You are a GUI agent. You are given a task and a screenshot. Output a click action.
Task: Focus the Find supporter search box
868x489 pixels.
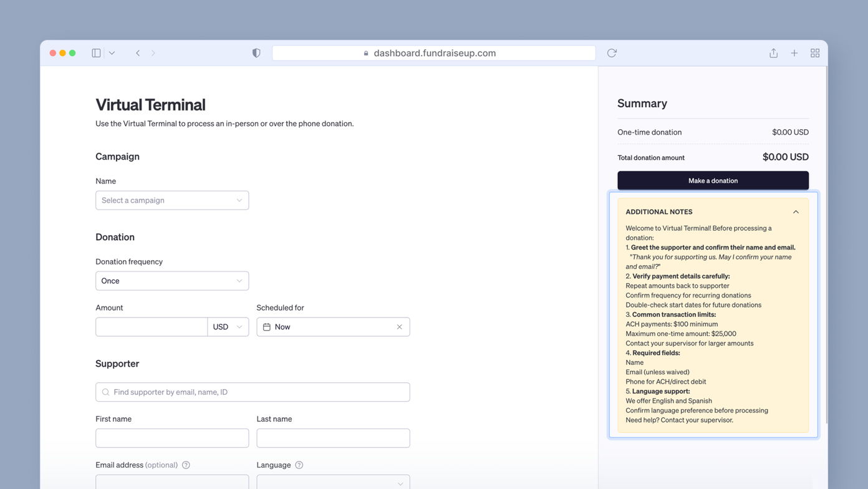[253, 392]
